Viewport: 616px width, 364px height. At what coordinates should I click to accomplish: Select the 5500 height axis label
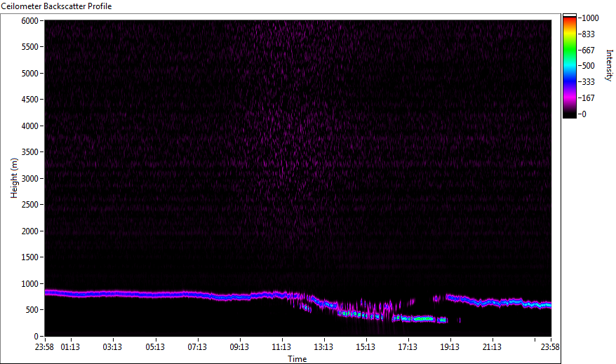pyautogui.click(x=30, y=47)
